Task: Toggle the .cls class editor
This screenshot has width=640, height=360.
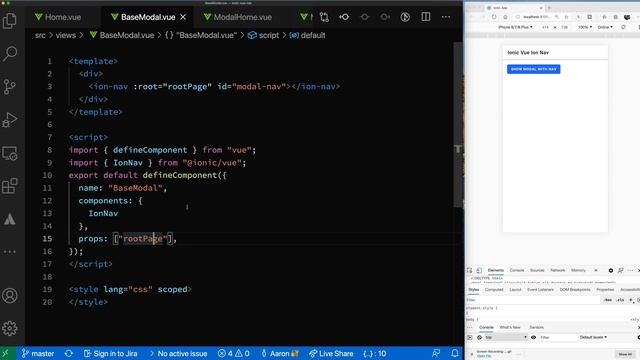Action: (x=620, y=300)
